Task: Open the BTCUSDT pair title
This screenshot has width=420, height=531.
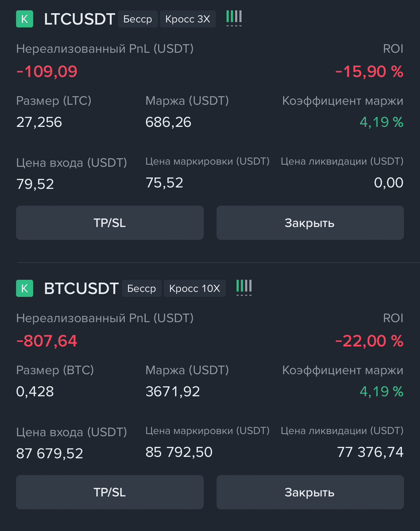Action: [x=81, y=288]
